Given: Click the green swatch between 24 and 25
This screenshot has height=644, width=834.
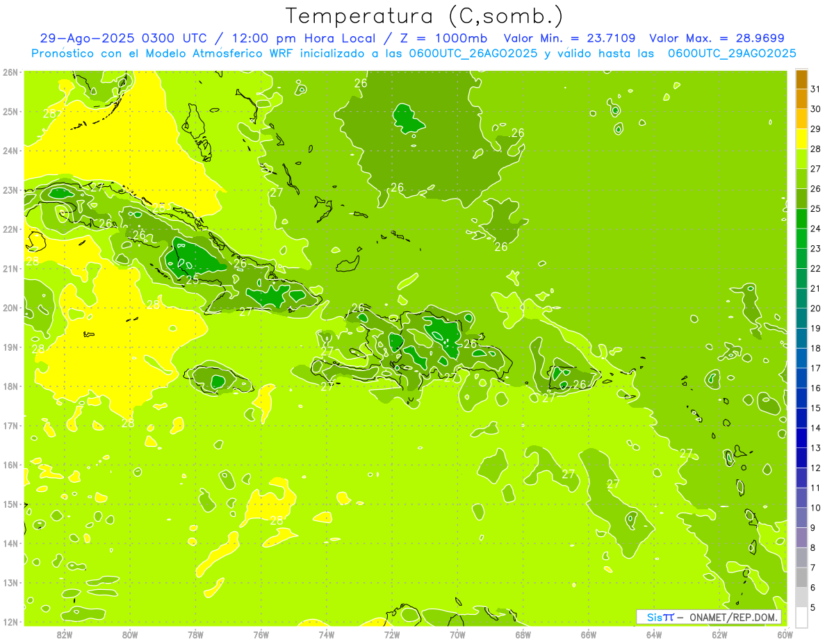Looking at the screenshot, I should [801, 219].
